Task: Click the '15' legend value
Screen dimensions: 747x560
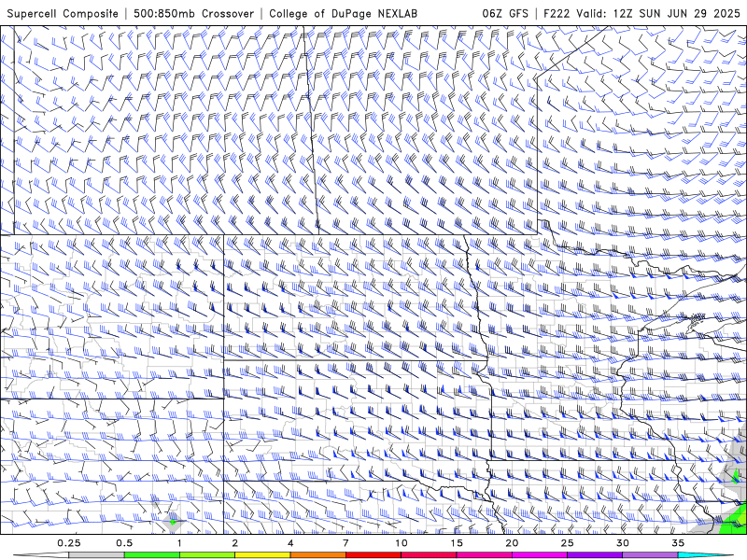Action: click(457, 543)
